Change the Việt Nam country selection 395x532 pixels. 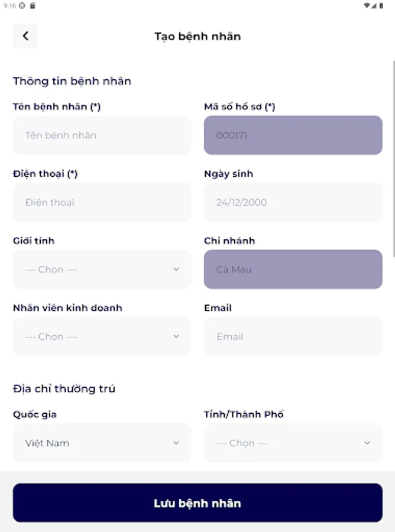[102, 443]
